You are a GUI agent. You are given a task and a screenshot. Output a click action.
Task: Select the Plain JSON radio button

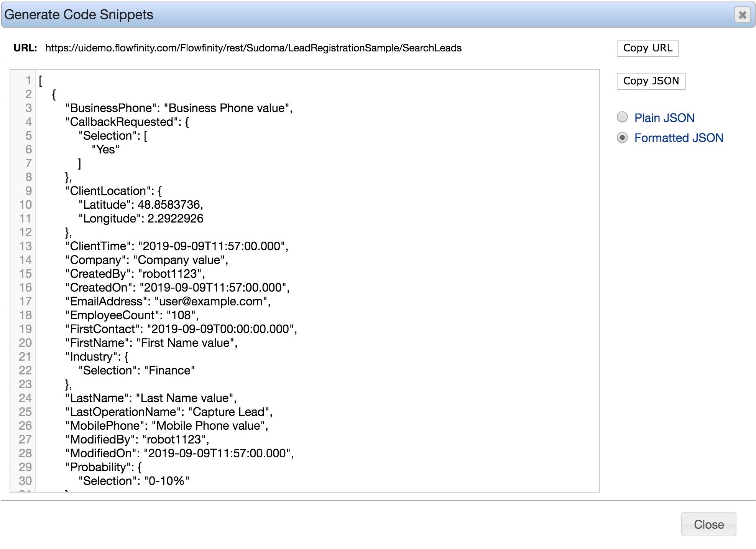tap(623, 118)
